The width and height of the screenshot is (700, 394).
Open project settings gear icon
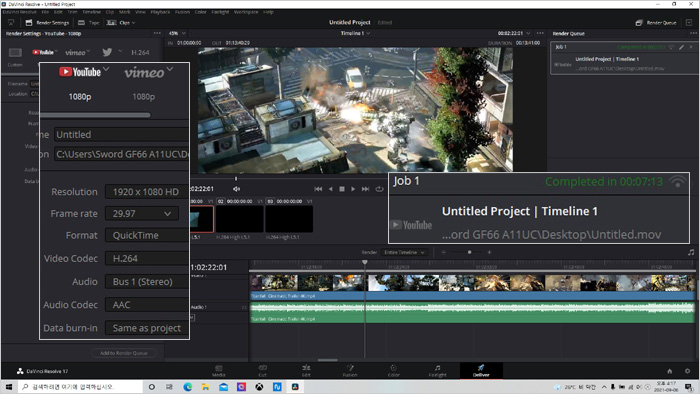point(688,371)
